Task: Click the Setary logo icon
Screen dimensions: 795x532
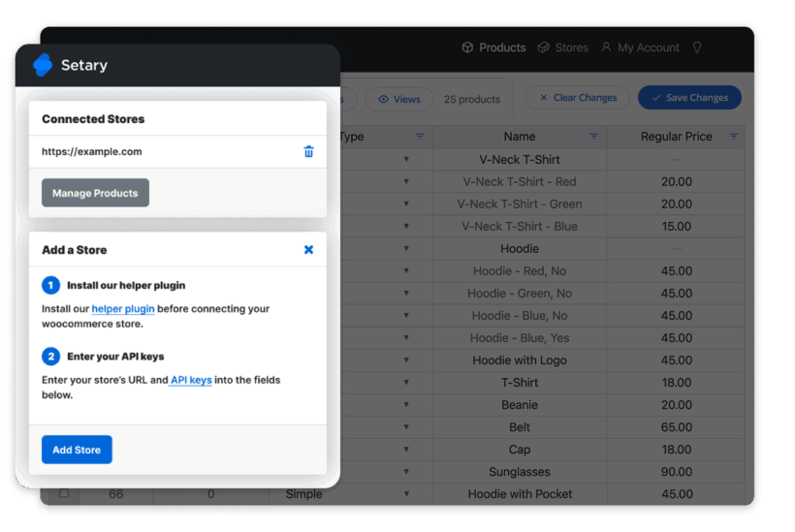Action: click(43, 65)
